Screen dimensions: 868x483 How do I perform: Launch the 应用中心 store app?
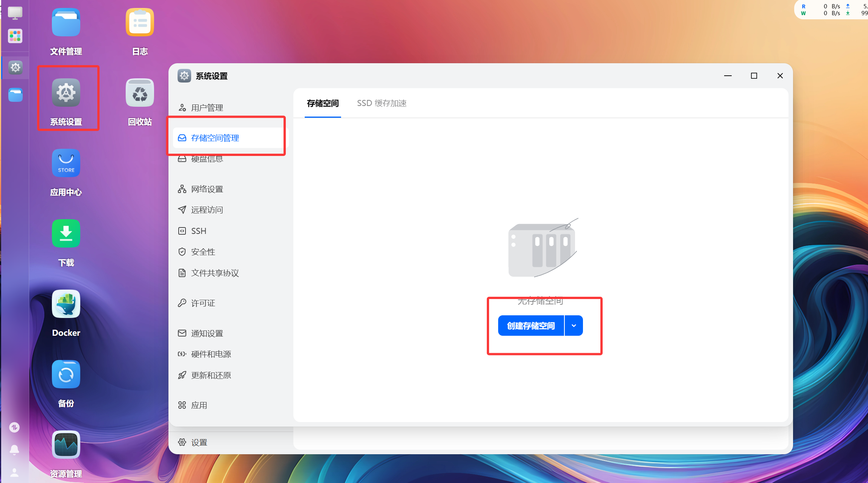point(66,163)
